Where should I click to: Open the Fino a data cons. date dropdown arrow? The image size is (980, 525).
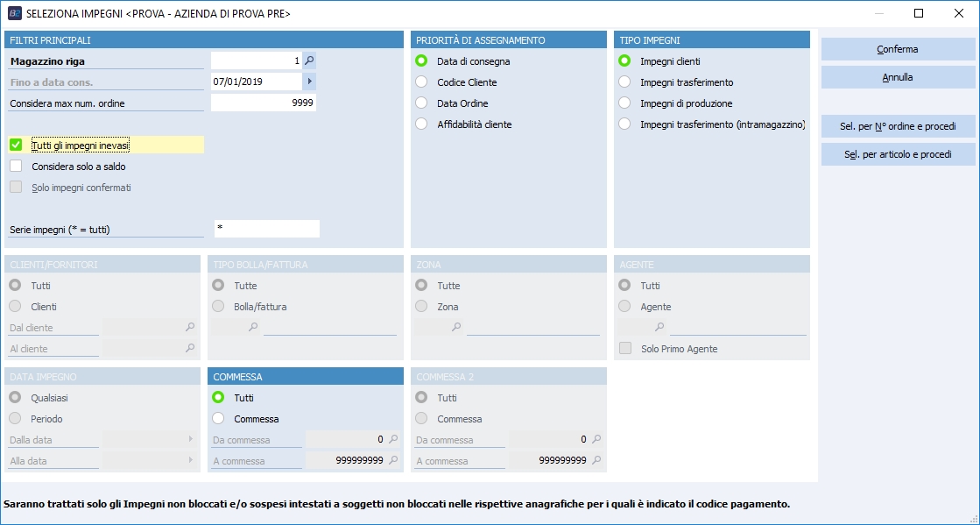point(309,82)
